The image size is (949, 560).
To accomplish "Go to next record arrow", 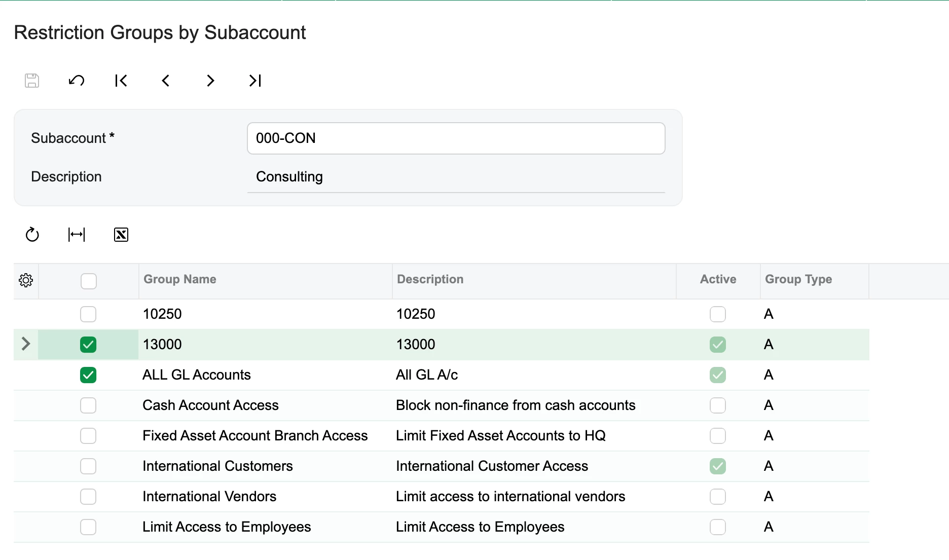I will coord(210,81).
